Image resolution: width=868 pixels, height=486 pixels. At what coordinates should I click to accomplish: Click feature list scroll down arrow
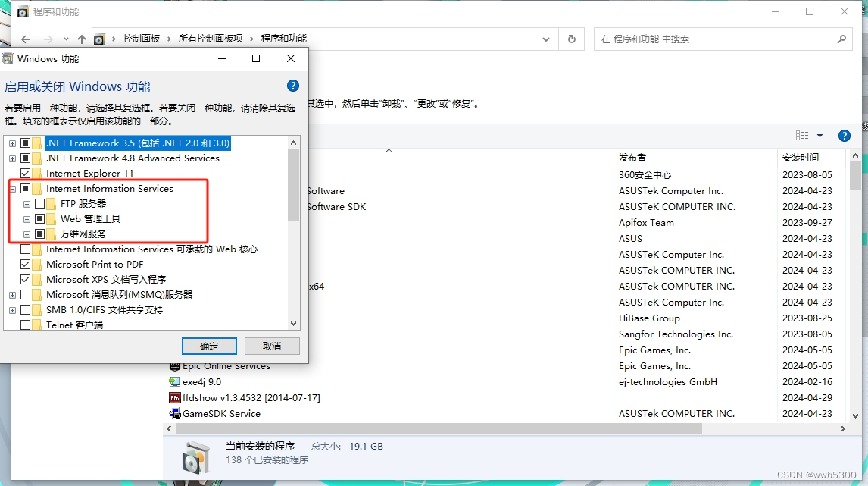(x=293, y=324)
